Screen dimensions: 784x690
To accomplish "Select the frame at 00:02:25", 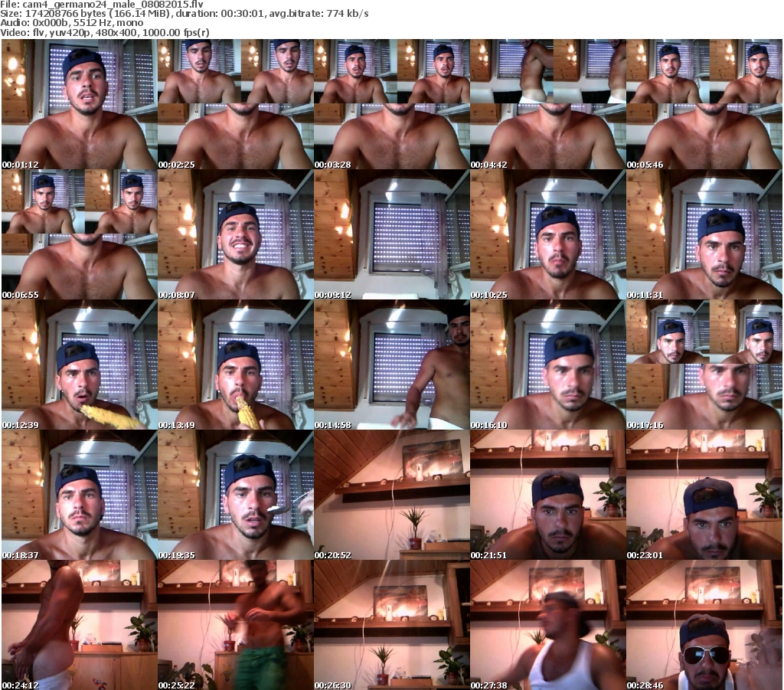I will tap(236, 104).
